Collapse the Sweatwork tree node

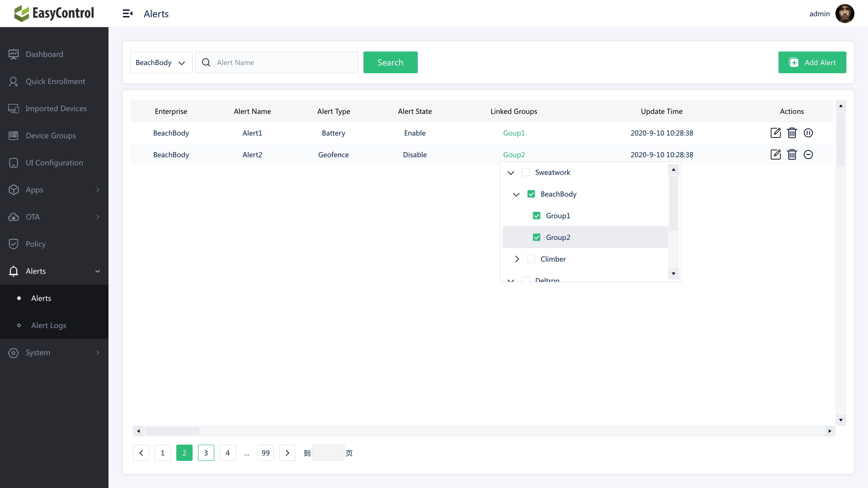[510, 172]
